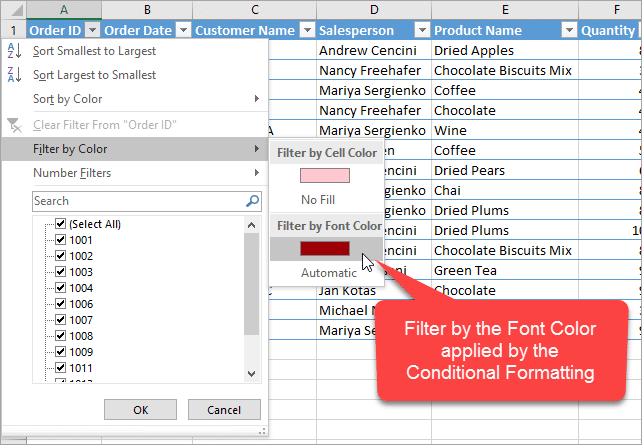Uncheck the 1001 order checkbox
642x445 pixels.
(61, 240)
